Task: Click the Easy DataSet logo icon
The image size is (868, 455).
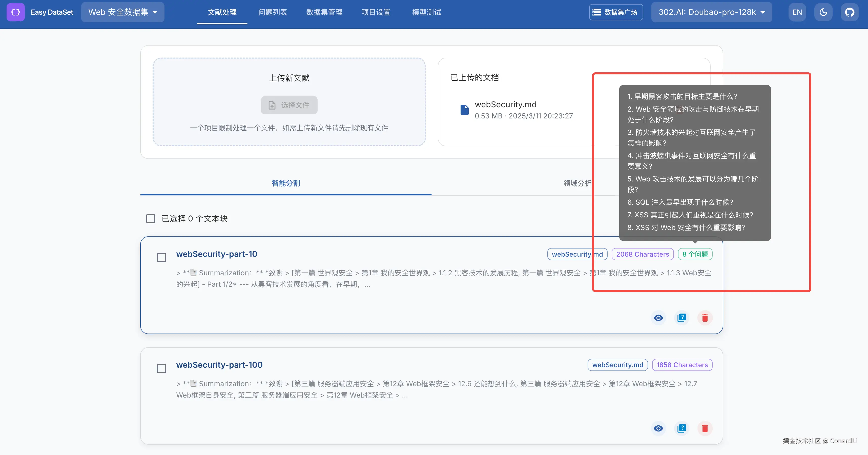Action: point(15,12)
